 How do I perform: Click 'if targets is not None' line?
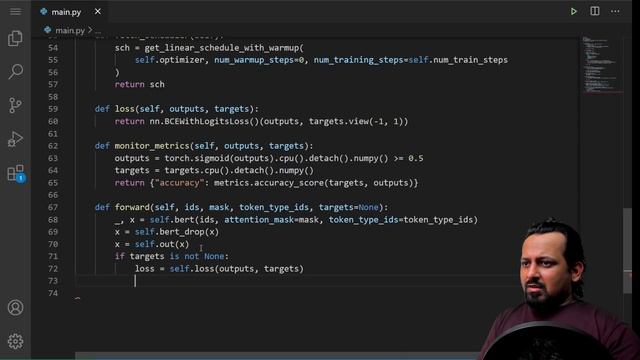172,256
